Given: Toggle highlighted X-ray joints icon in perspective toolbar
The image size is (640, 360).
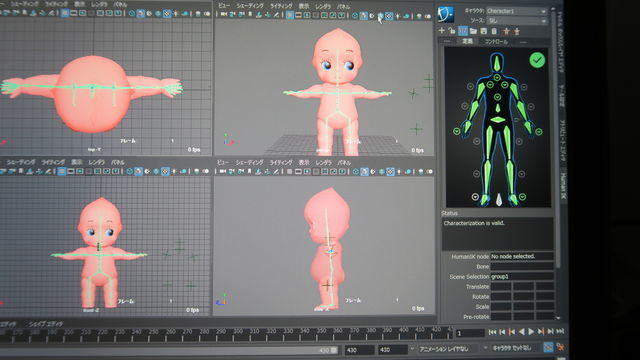Looking at the screenshot, I should 389,16.
